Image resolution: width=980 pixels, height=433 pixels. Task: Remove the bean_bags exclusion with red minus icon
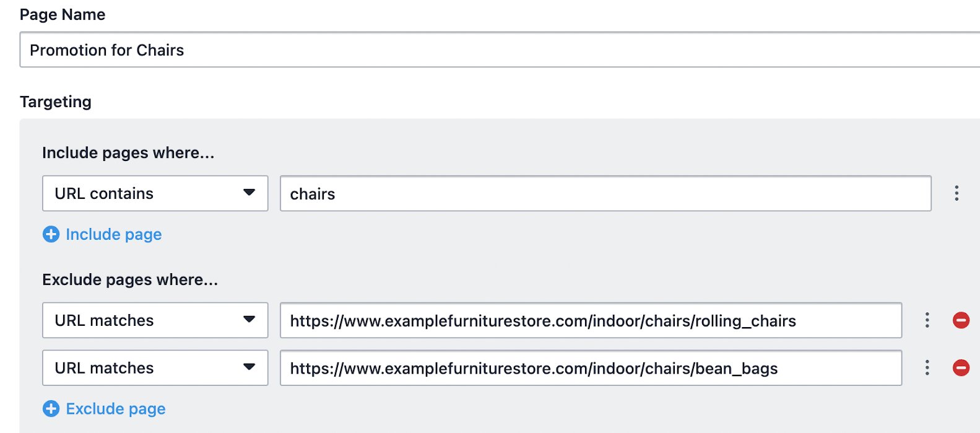tap(961, 368)
